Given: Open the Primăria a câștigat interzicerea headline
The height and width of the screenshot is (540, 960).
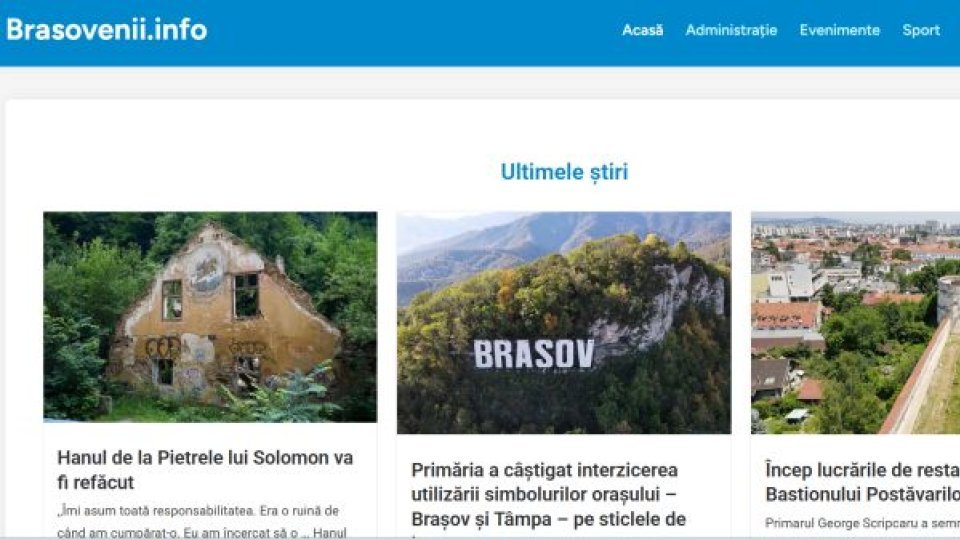Looking at the screenshot, I should [x=548, y=495].
